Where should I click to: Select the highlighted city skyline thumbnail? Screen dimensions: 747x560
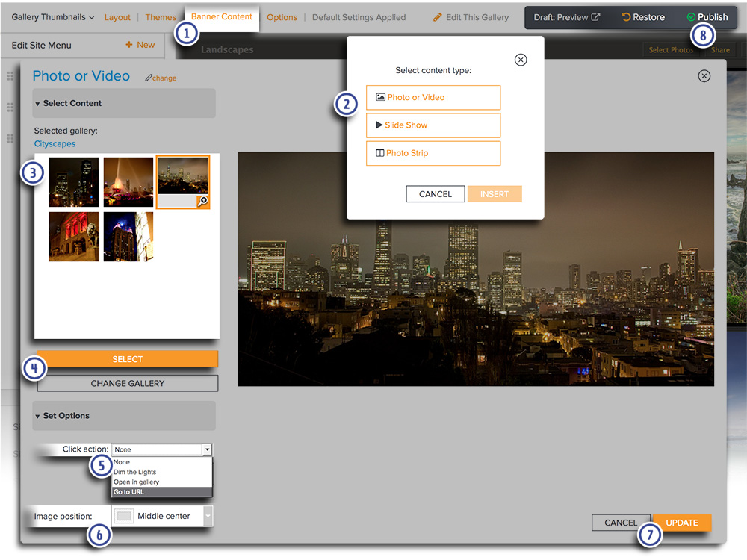pyautogui.click(x=183, y=176)
